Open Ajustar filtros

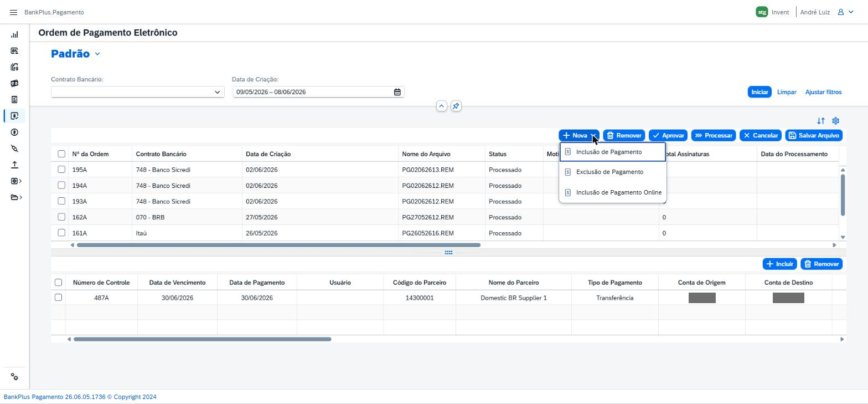tap(823, 92)
